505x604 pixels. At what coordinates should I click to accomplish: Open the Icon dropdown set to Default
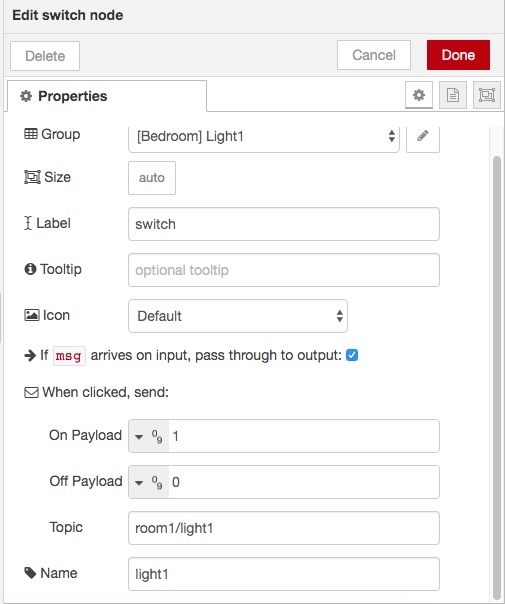pyautogui.click(x=238, y=316)
